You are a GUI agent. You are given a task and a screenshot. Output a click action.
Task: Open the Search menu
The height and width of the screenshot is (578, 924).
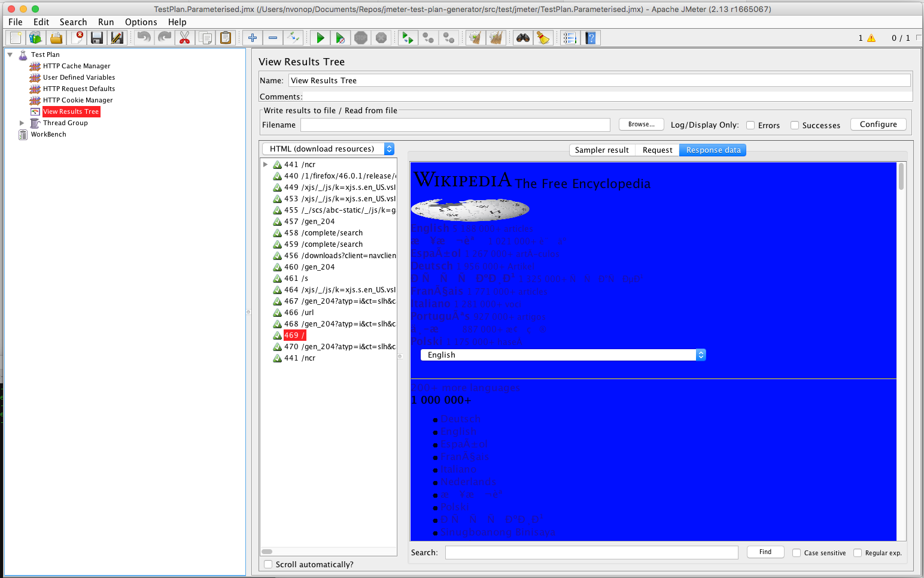[x=73, y=22]
